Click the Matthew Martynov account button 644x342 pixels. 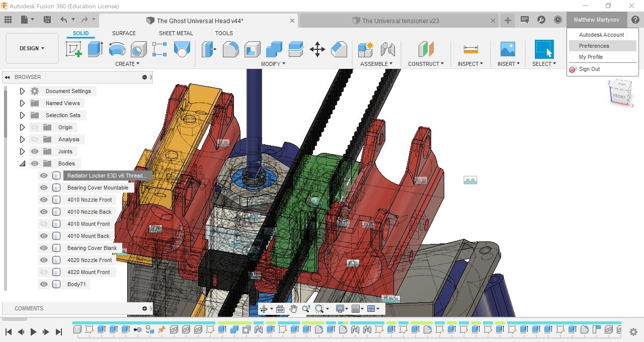point(597,20)
